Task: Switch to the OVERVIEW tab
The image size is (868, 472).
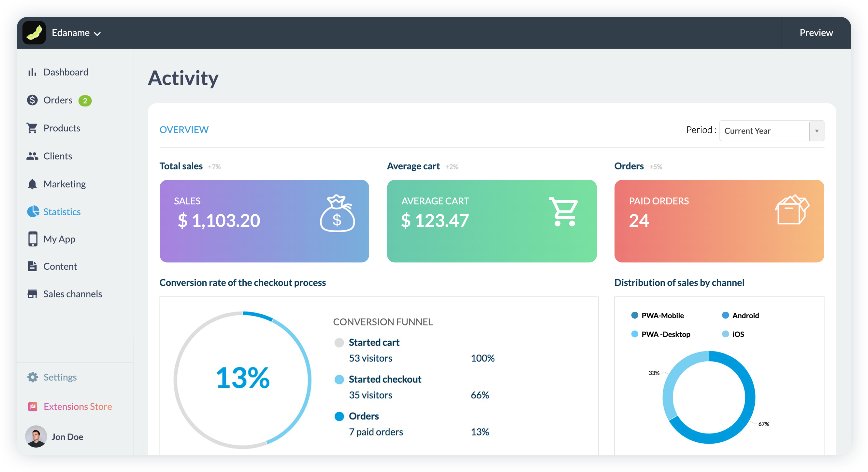Action: point(184,129)
